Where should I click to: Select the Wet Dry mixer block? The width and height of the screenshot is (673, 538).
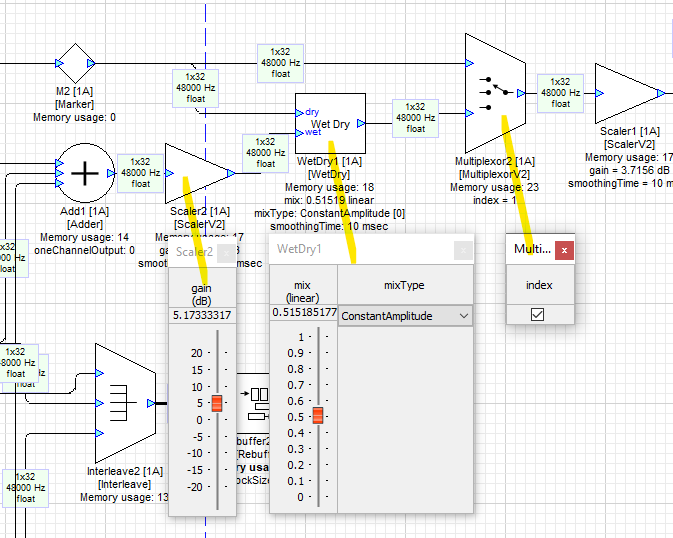click(x=330, y=124)
